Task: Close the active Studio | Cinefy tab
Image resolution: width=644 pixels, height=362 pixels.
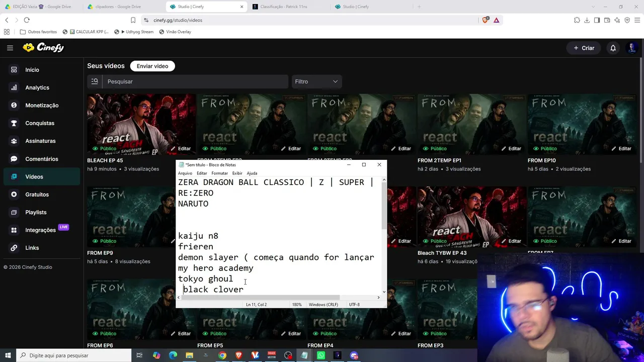Action: 242,7
